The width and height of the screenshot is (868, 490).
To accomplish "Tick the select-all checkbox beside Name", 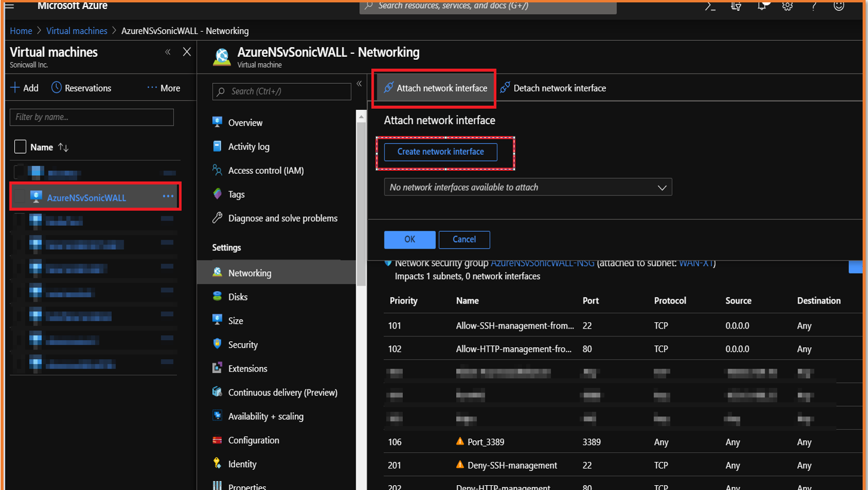I will tap(20, 146).
